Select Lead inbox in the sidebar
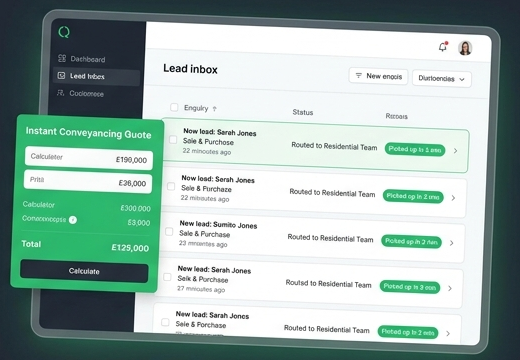520x360 pixels. click(96, 76)
